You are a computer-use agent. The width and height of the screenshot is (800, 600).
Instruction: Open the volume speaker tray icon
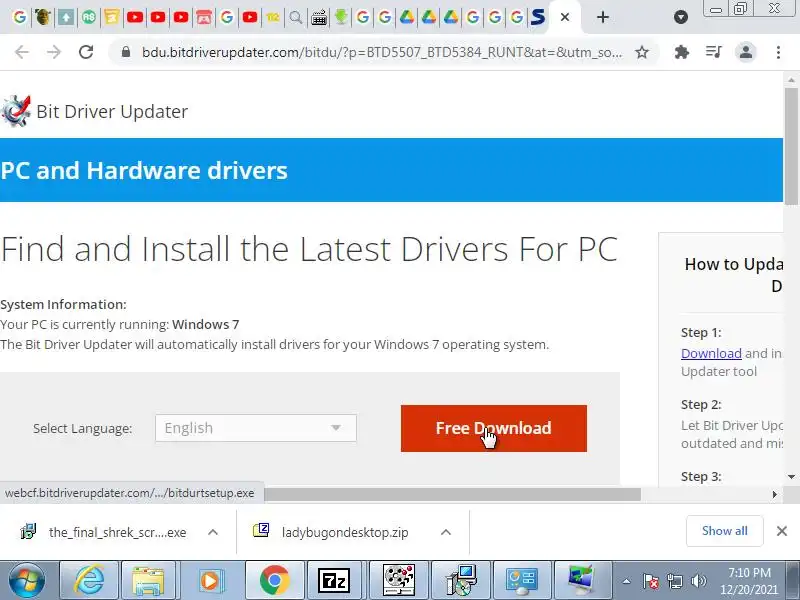(698, 581)
